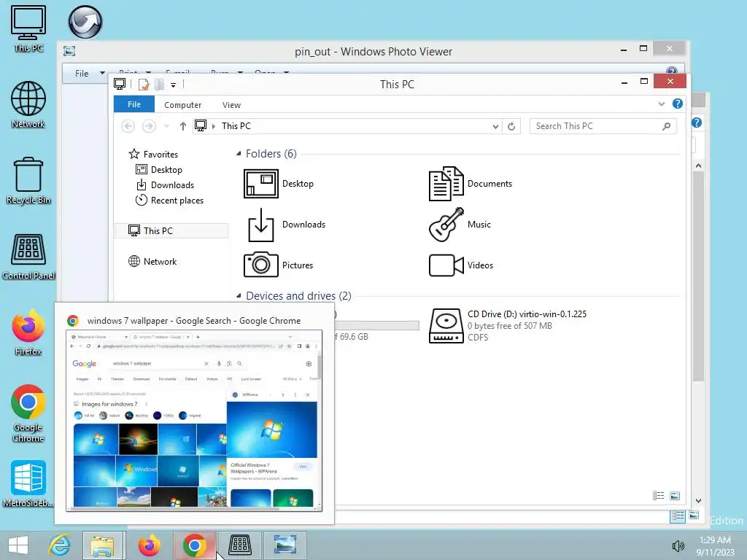Click Control Panel taskbar button
Image resolution: width=747 pixels, height=560 pixels.
pos(239,545)
